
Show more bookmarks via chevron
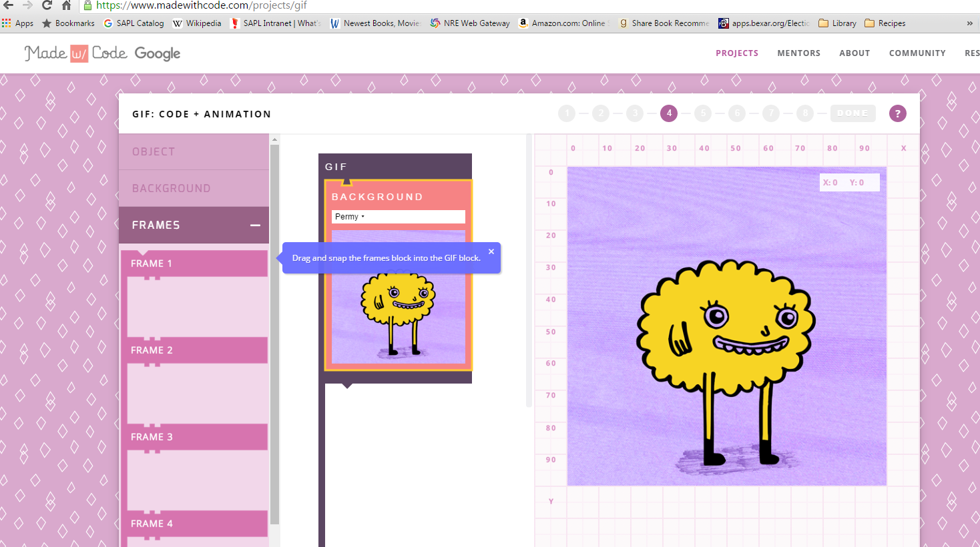coord(969,23)
